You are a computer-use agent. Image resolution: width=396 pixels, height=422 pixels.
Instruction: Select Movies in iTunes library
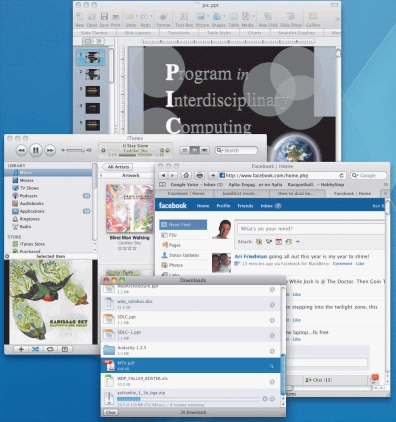pyautogui.click(x=49, y=180)
